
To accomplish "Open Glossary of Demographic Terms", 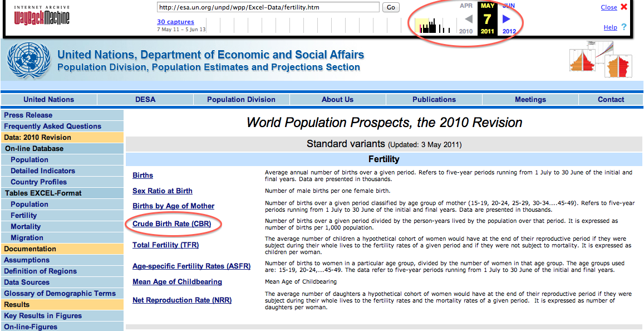I will pyautogui.click(x=60, y=293).
